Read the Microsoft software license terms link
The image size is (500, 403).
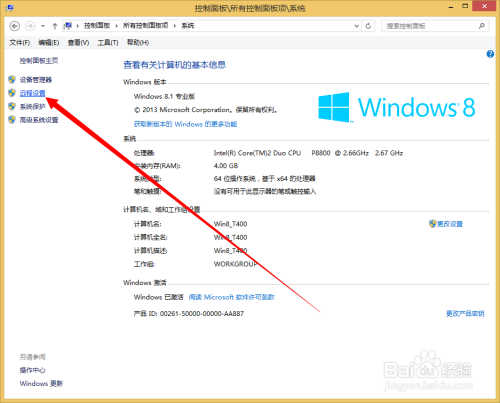231,297
